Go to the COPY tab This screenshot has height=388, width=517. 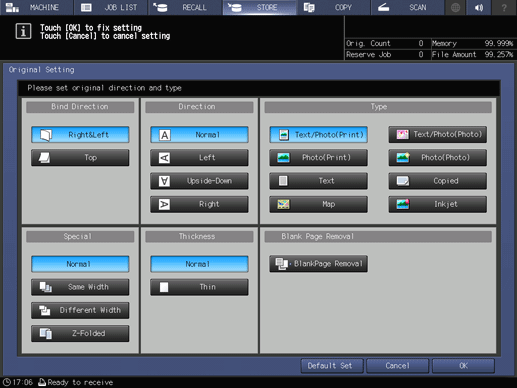[333, 7]
